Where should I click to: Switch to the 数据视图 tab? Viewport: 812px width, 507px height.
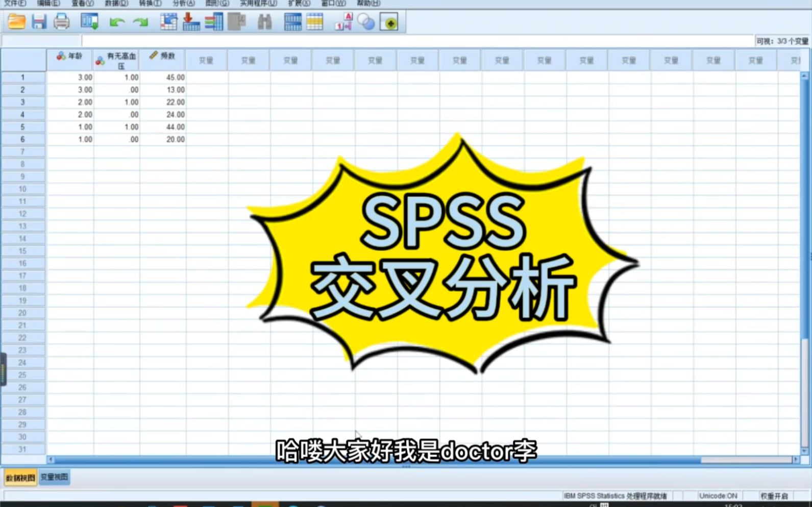point(20,478)
